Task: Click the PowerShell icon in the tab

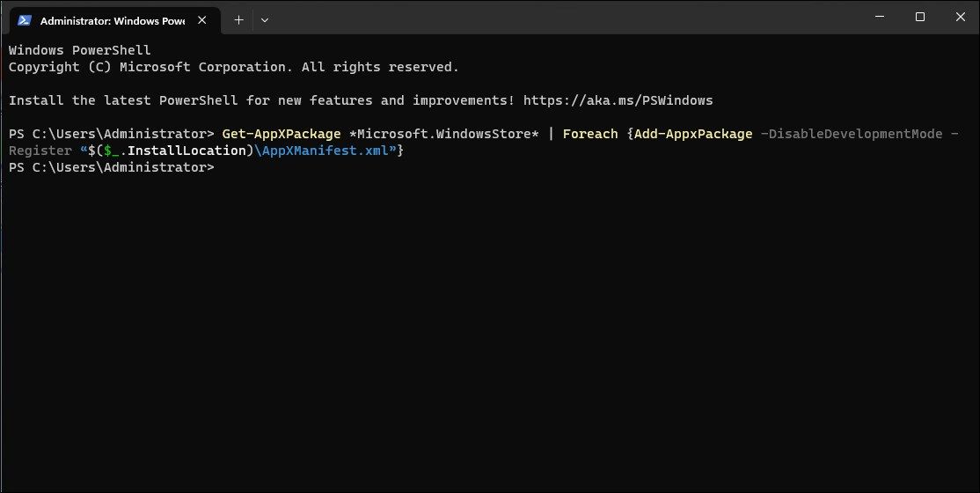Action: tap(25, 19)
